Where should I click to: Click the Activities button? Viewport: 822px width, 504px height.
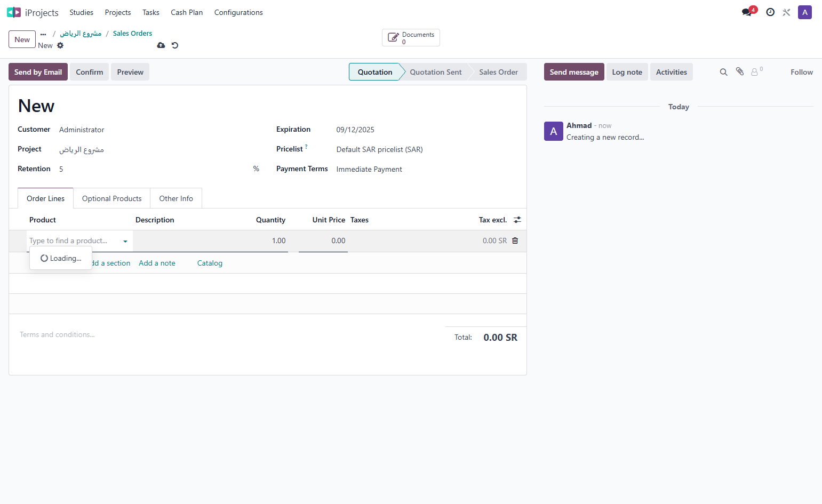(672, 72)
